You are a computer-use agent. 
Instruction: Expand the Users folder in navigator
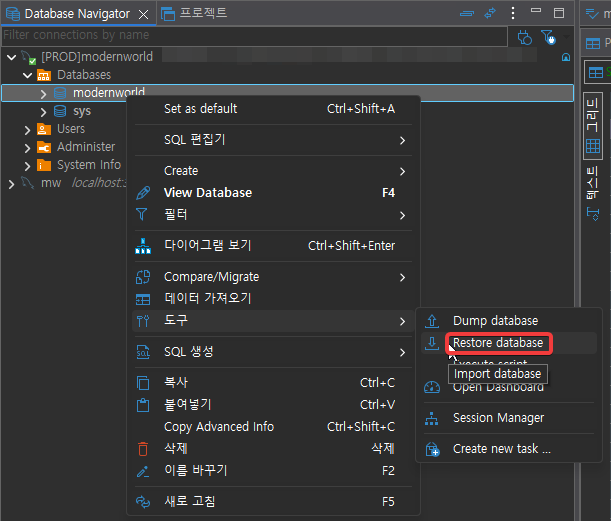[27, 129]
